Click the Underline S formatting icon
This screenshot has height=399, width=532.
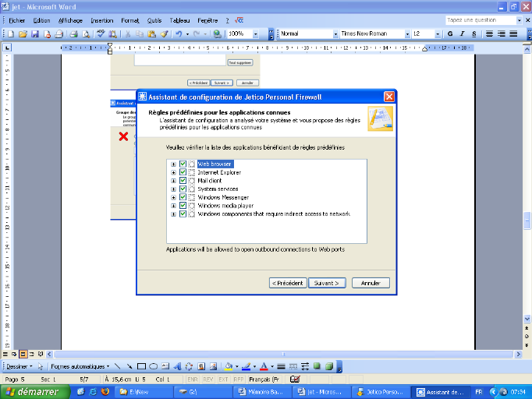(x=474, y=34)
